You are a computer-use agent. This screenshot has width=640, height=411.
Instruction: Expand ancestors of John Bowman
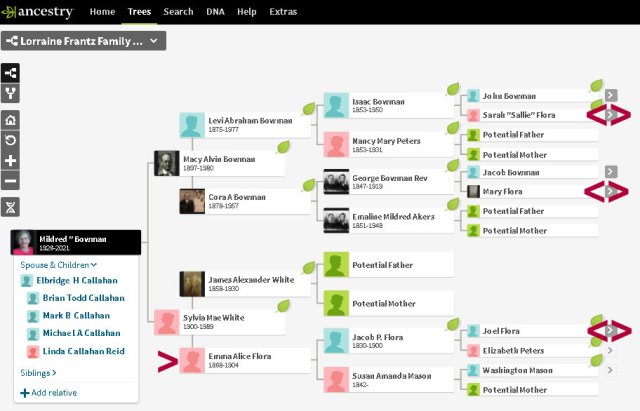point(611,96)
